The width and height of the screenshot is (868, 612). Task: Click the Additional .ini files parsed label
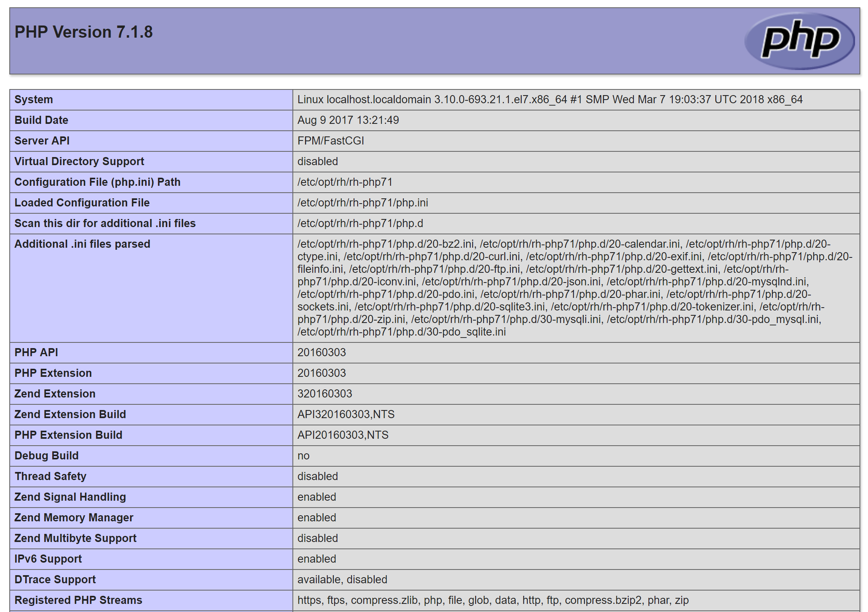82,244
